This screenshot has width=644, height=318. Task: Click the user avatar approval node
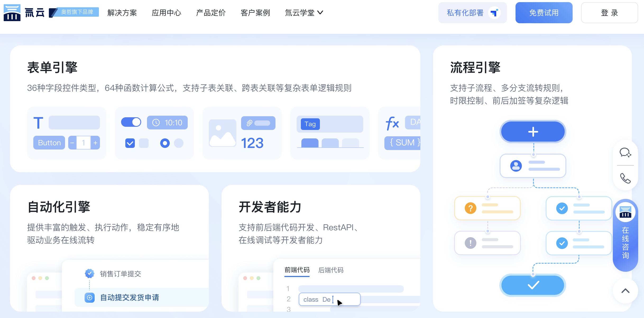coord(533,166)
